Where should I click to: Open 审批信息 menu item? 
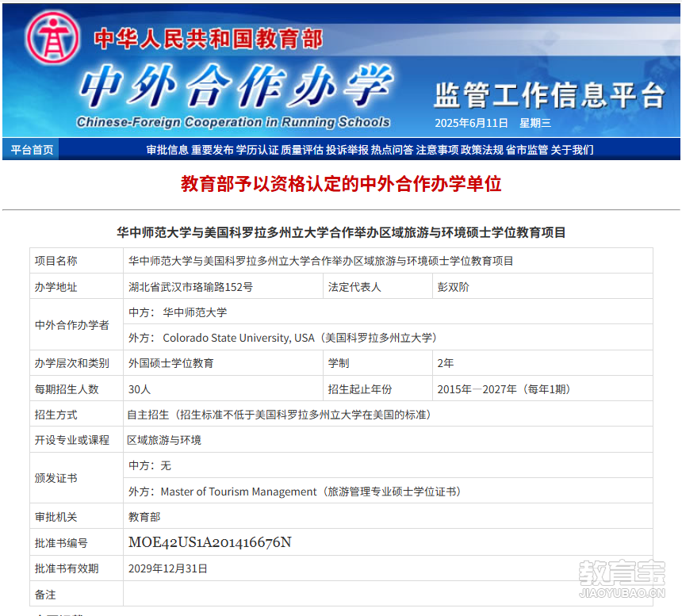pos(167,150)
